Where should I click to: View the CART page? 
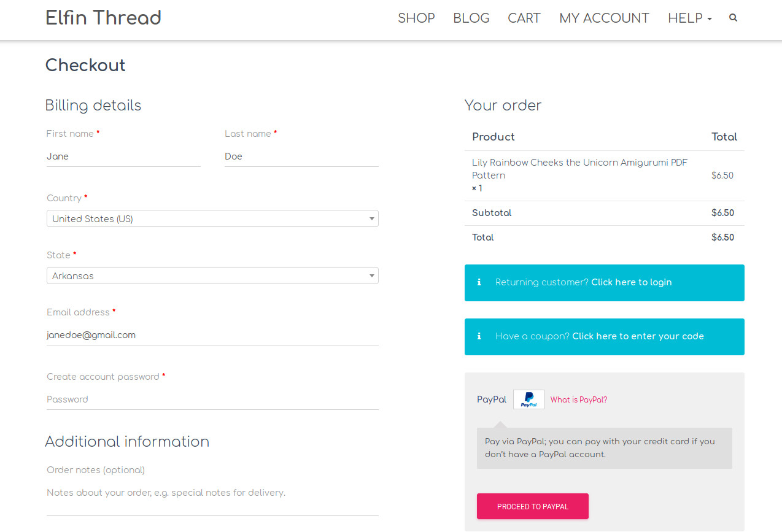click(x=524, y=18)
